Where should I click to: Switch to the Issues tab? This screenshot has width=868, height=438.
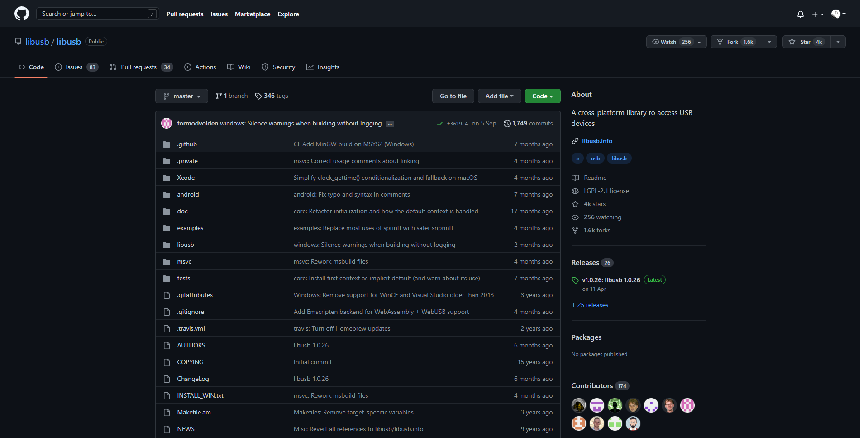76,67
